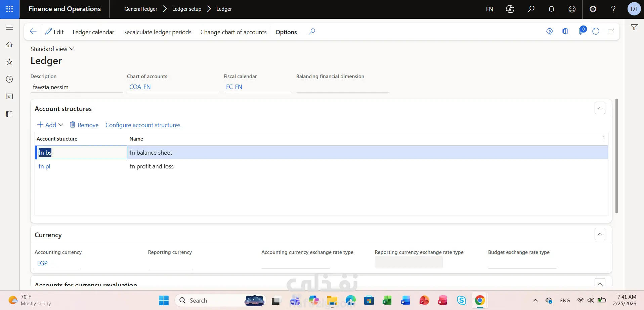Open the Copilot icon in top bar
The image size is (644, 310).
click(510, 9)
